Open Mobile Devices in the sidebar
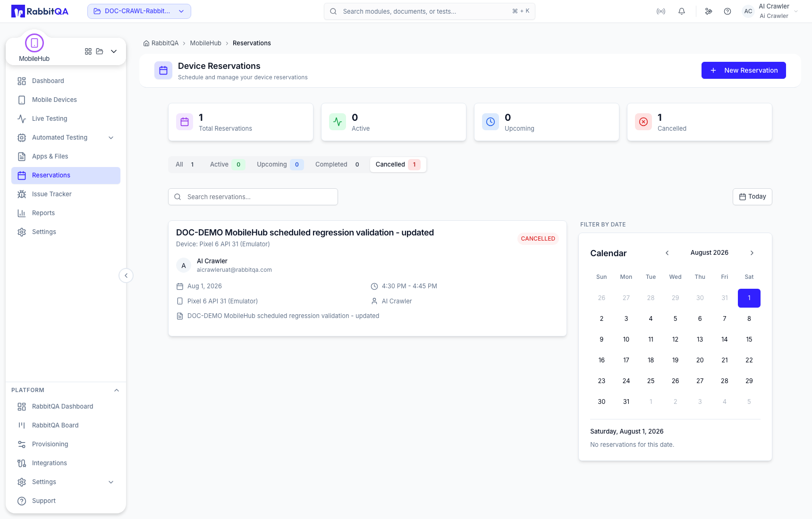 66,100
